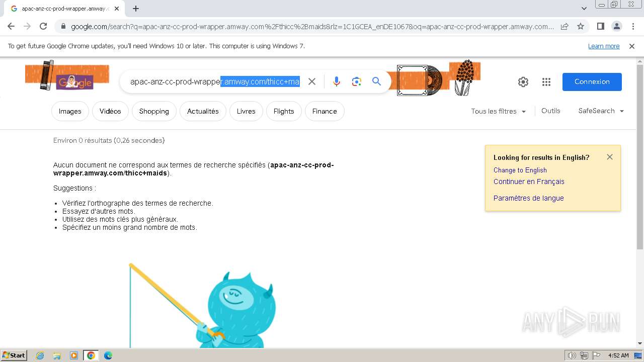Go back to previous page in Chrome
Viewport: 644px width, 362px height.
point(11,26)
